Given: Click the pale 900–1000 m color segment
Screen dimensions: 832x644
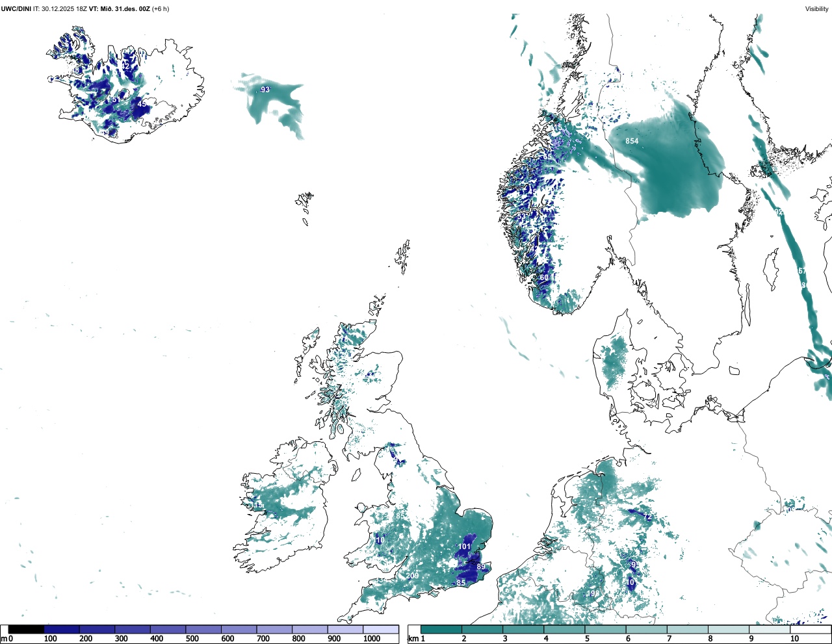Looking at the screenshot, I should click(x=345, y=629).
